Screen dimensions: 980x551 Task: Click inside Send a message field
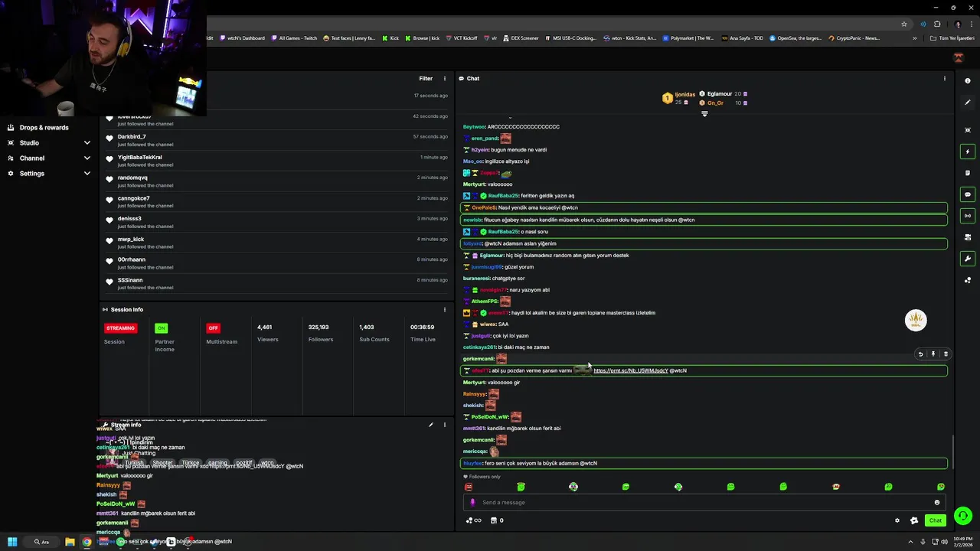[x=703, y=503]
